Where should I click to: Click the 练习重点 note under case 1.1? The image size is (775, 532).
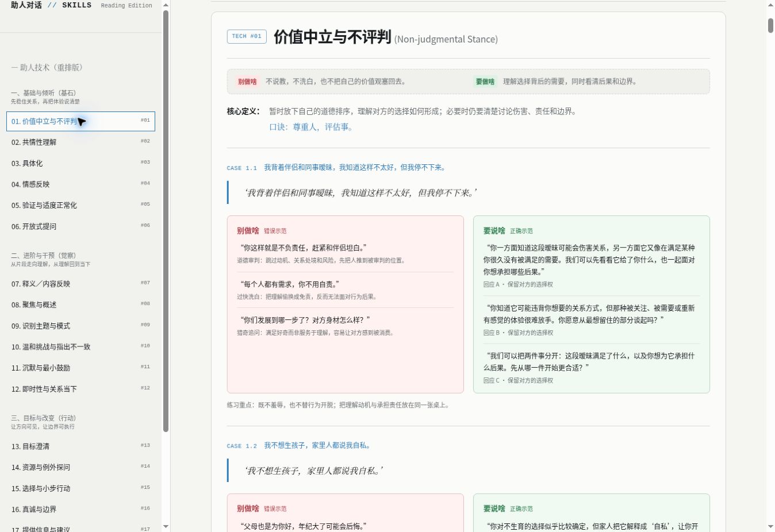pyautogui.click(x=338, y=405)
